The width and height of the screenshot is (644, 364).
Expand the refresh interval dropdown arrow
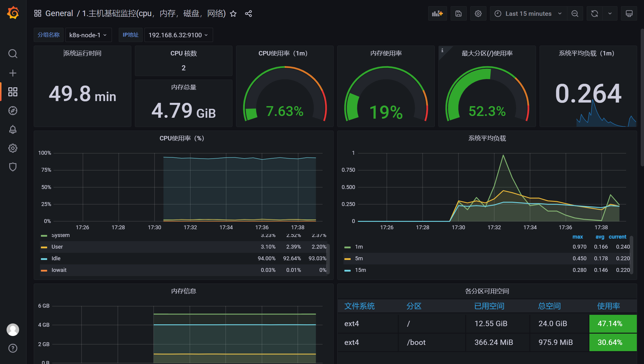610,14
